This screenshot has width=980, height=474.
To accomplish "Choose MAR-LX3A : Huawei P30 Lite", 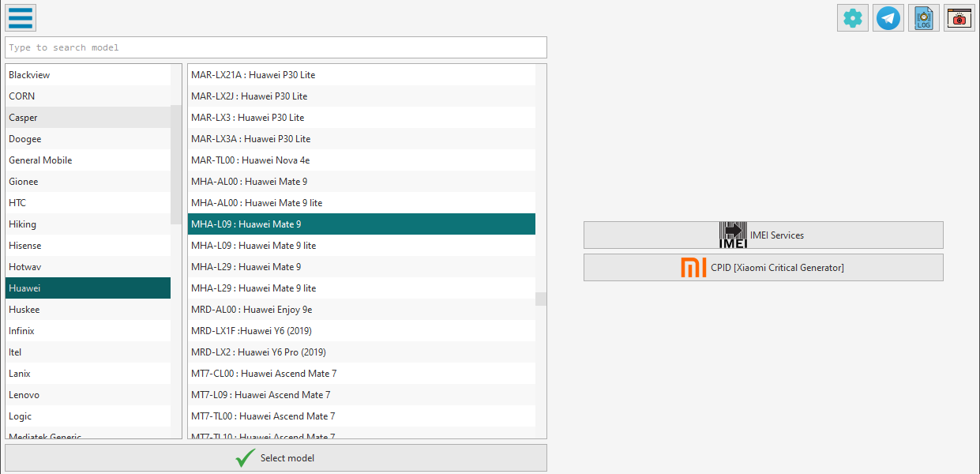I will pyautogui.click(x=362, y=139).
